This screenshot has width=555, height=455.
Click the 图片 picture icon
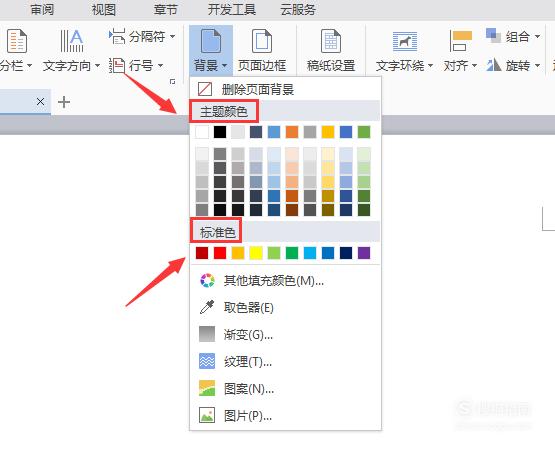(207, 415)
